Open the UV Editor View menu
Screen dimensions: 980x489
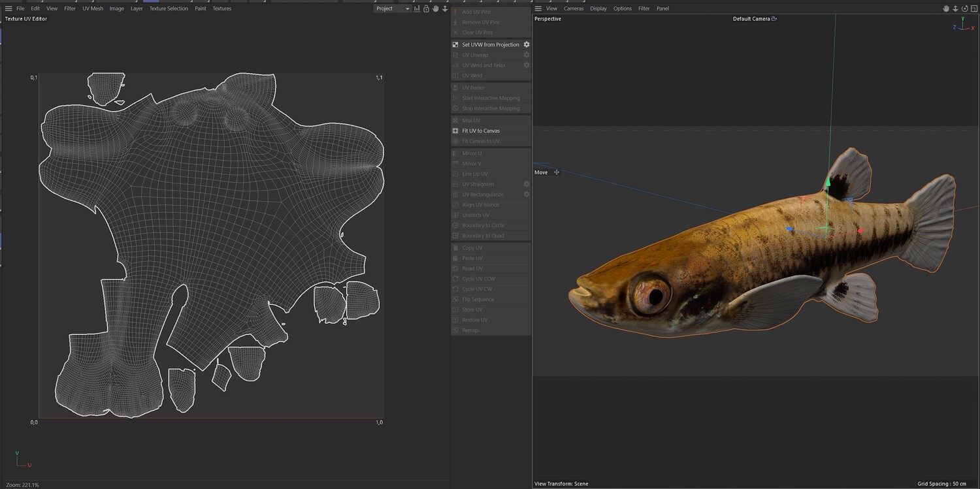click(52, 8)
